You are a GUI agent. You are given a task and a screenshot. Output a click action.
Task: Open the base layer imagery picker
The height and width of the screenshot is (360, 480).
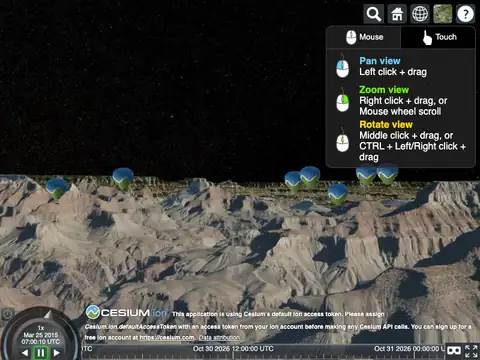[x=442, y=14]
